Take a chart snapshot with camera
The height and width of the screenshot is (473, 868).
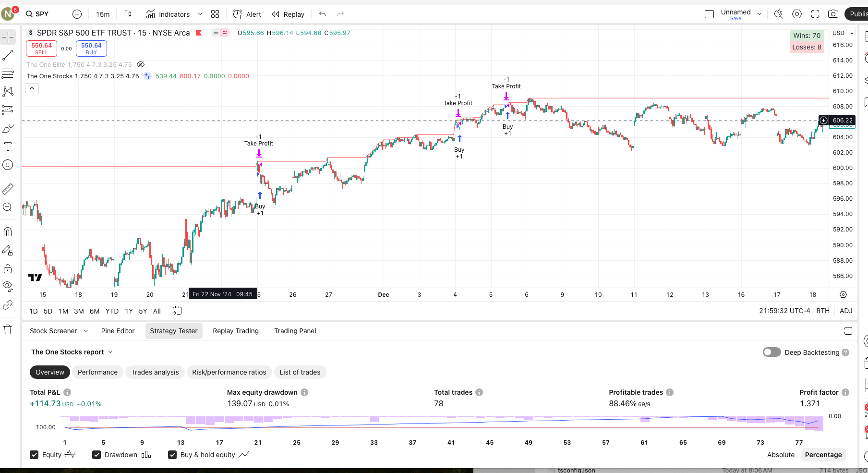coord(833,14)
